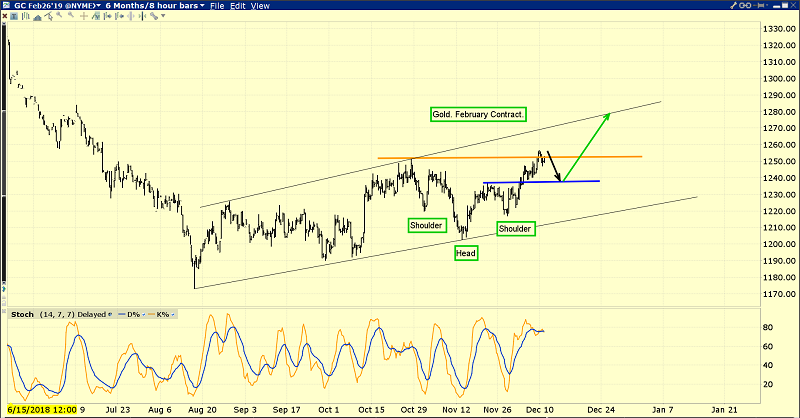This screenshot has height=418, width=800.
Task: Click the mountain/area chart icon
Action: coord(37,17)
